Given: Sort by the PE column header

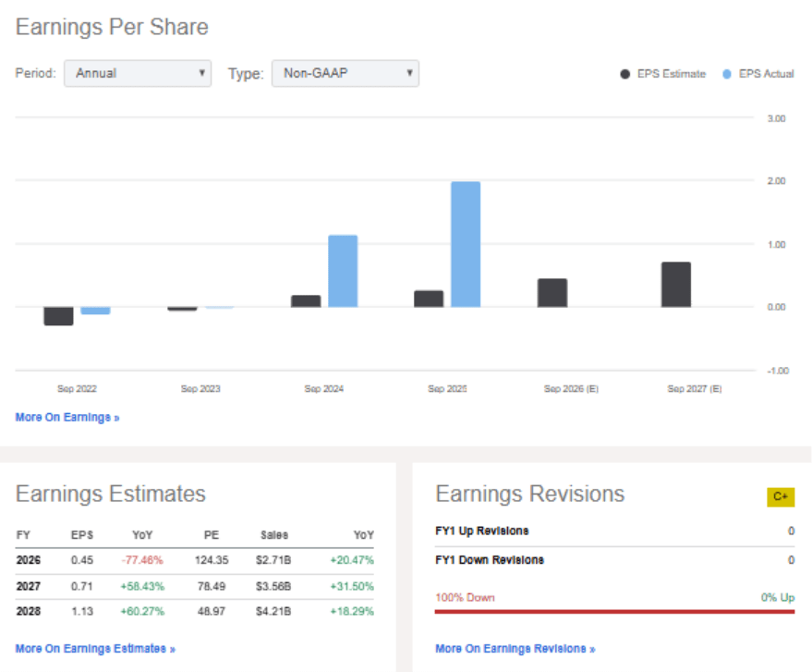Looking at the screenshot, I should click(x=211, y=535).
